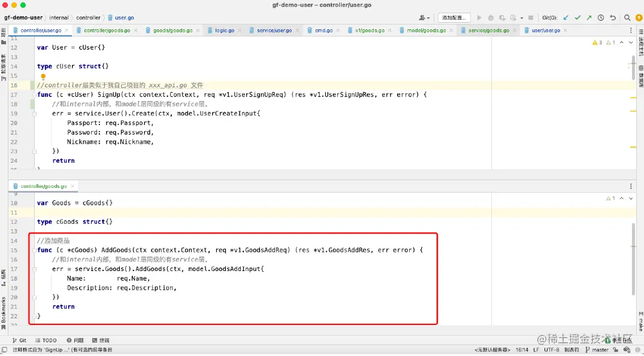Click the user.go breadcrumb

(121, 17)
